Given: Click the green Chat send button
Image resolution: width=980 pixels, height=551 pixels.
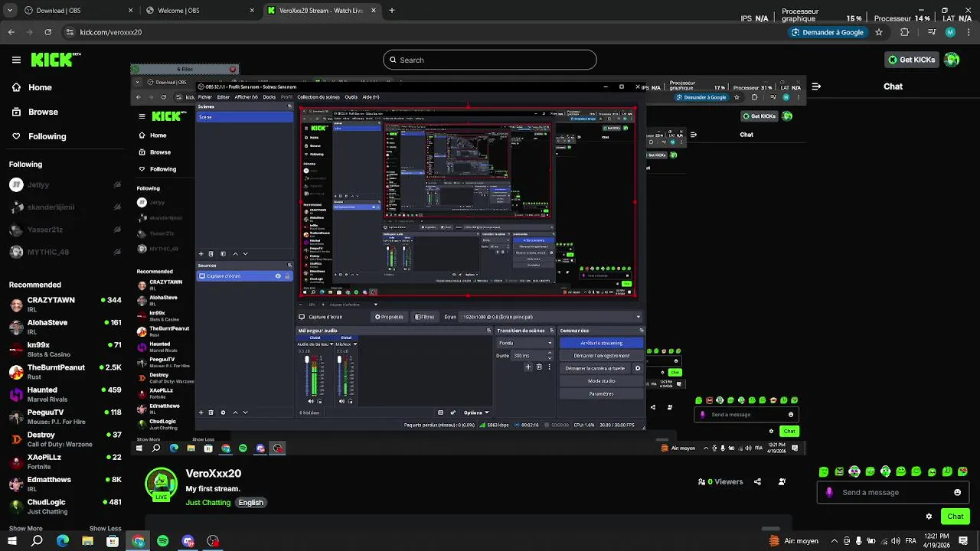Looking at the screenshot, I should 955,517.
